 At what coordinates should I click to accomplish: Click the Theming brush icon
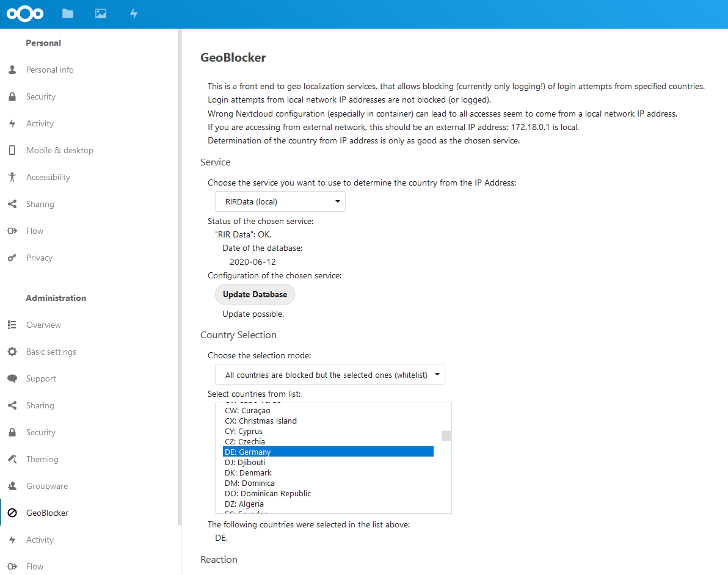[13, 460]
